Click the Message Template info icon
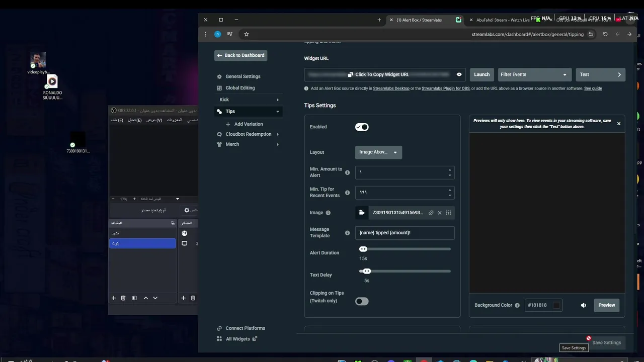 347,233
